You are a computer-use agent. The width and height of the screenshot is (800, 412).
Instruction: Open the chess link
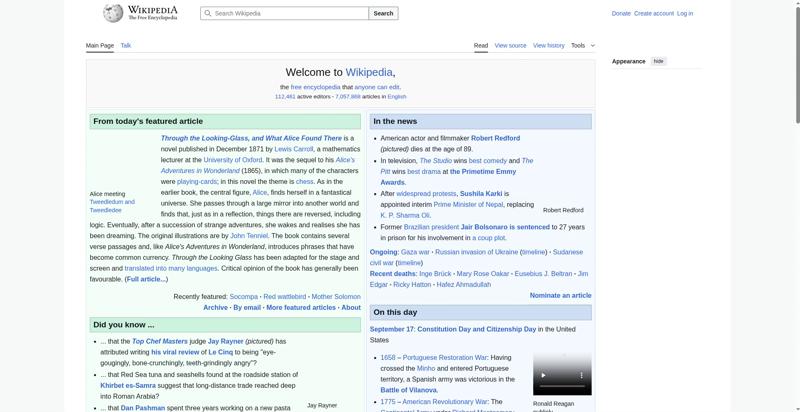tap(305, 182)
